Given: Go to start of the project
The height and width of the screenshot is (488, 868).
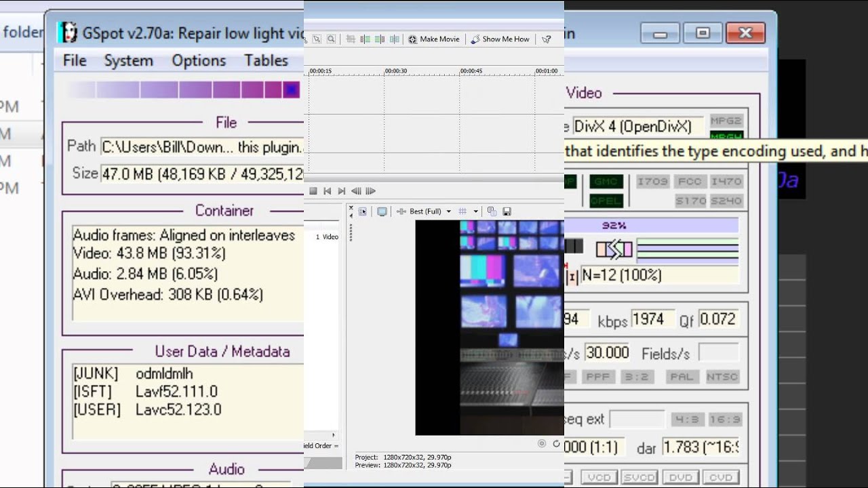Looking at the screenshot, I should pyautogui.click(x=328, y=191).
